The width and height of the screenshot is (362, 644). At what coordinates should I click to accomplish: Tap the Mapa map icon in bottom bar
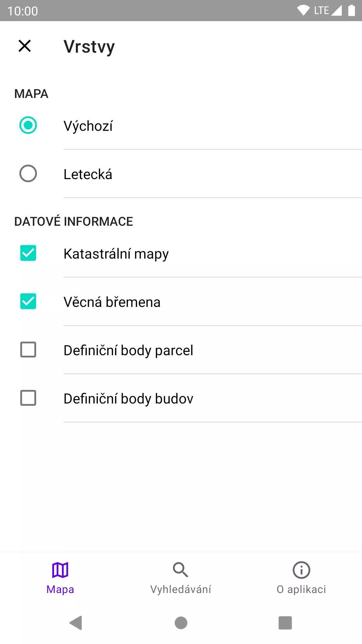[60, 570]
